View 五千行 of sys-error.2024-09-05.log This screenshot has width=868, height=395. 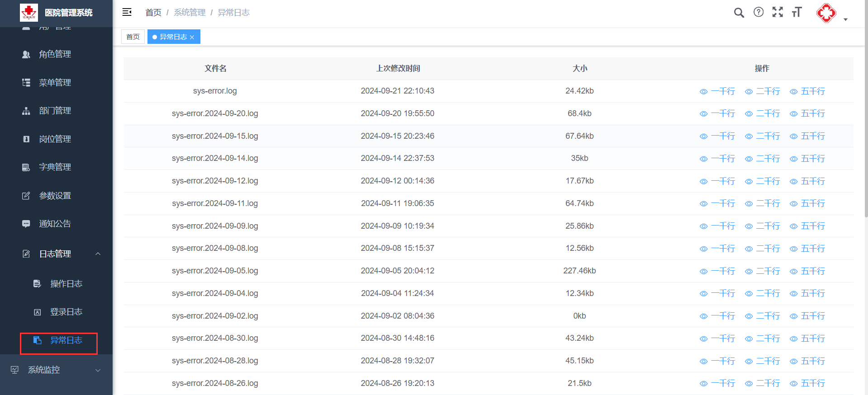pos(808,271)
